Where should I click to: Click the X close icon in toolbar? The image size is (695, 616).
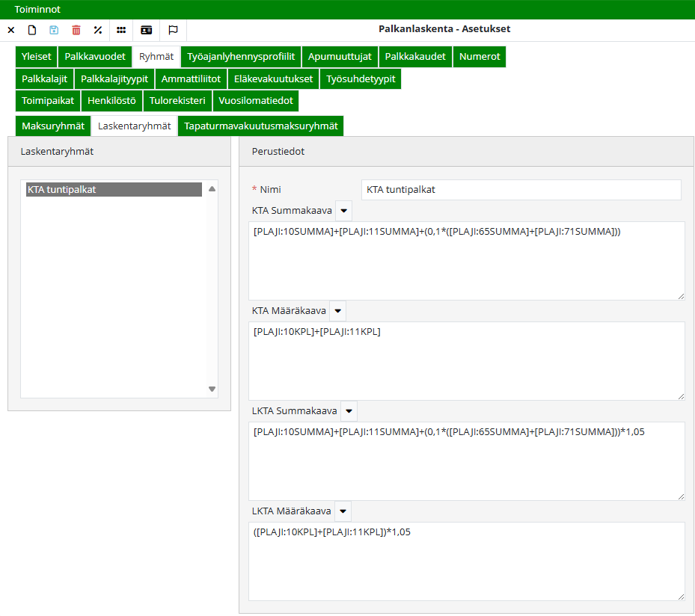tap(10, 30)
